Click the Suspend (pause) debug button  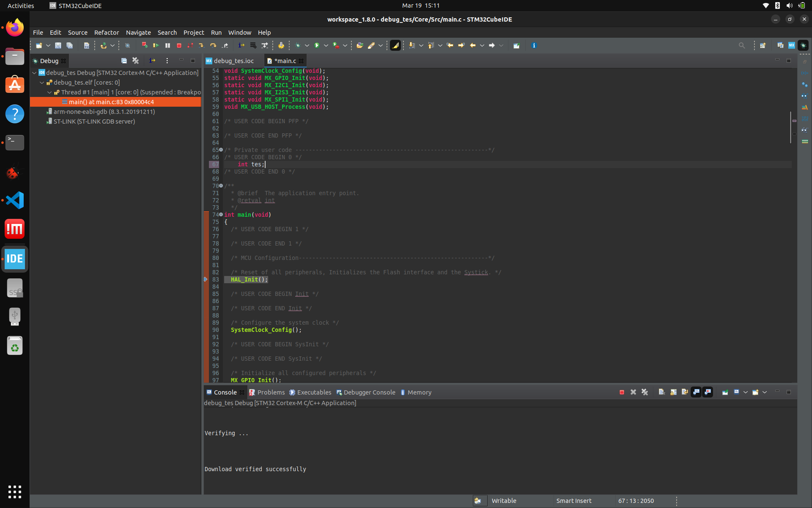[167, 46]
